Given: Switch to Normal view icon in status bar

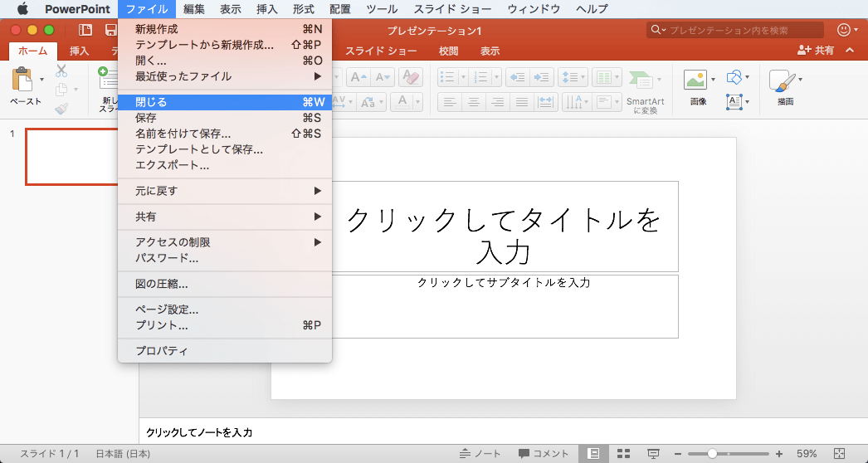Looking at the screenshot, I should [x=593, y=454].
